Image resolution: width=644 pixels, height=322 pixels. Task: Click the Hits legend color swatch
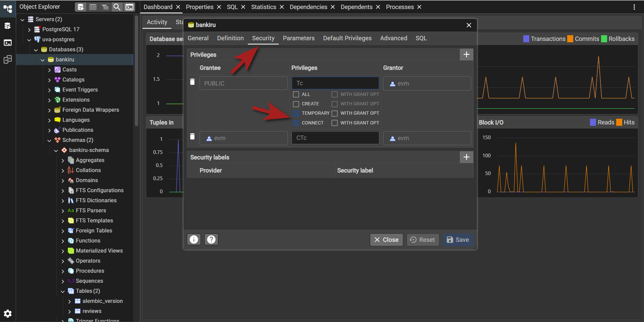(619, 122)
